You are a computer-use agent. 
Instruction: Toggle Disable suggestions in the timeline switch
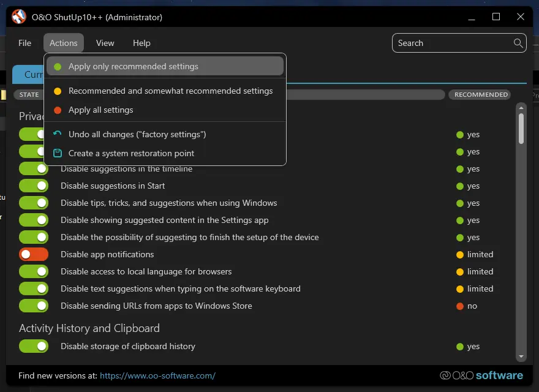click(x=34, y=168)
